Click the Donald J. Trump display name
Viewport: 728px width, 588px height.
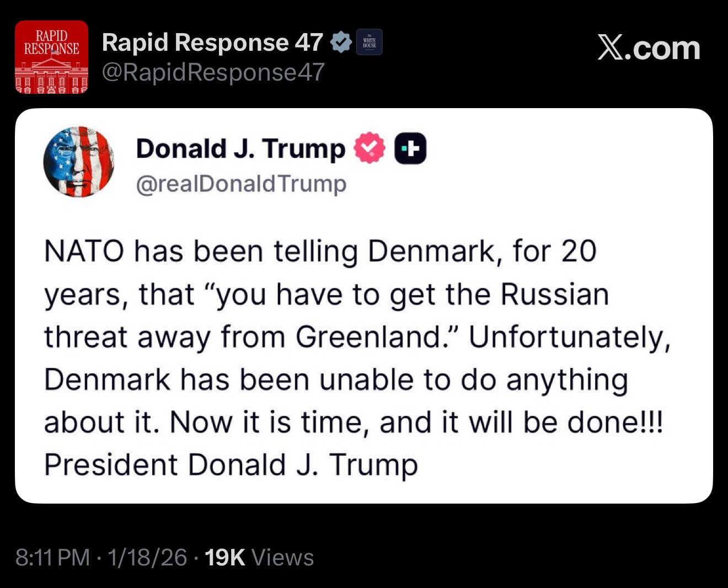pos(240,147)
